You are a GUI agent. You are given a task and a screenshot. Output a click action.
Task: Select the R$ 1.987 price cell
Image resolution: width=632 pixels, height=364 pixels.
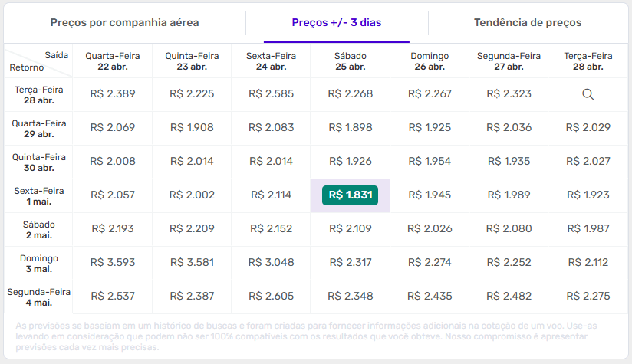588,228
